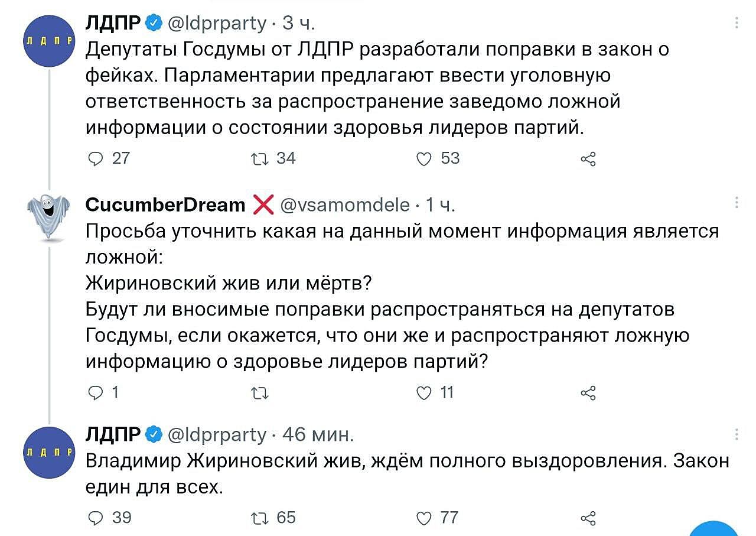The image size is (756, 536).
Task: Share the first ЛДПР tweet
Action: (x=588, y=158)
